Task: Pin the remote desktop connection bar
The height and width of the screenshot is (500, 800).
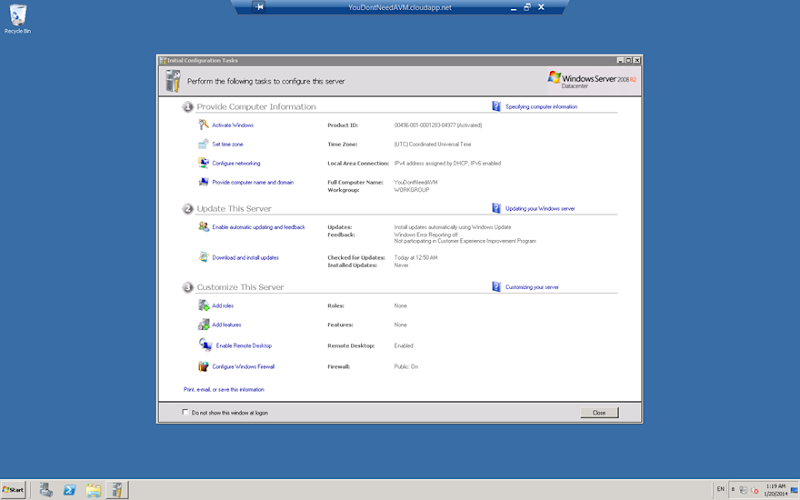Action: [259, 7]
